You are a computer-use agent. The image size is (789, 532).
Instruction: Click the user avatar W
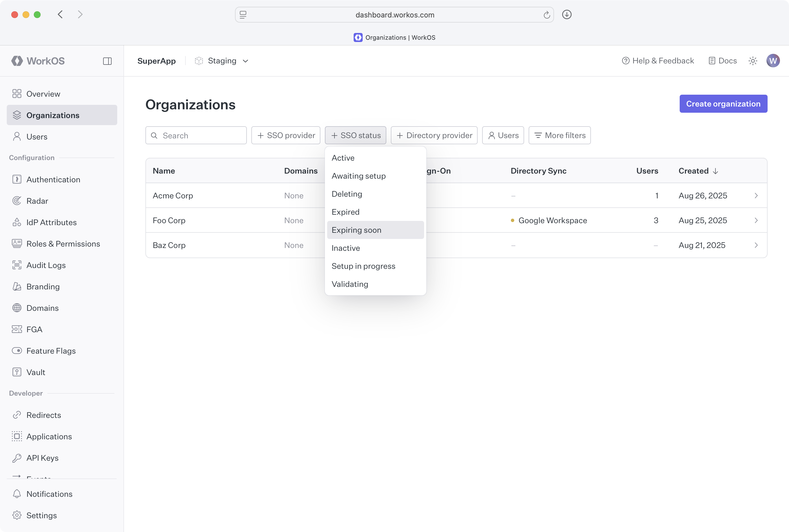click(773, 61)
